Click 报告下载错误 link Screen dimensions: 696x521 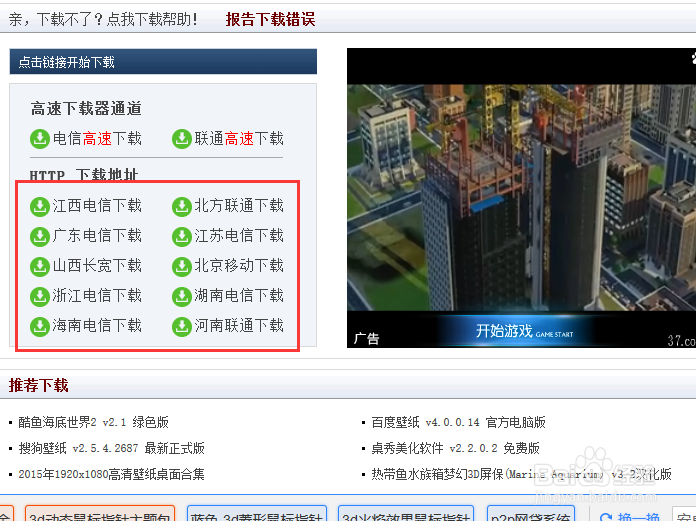coord(270,19)
